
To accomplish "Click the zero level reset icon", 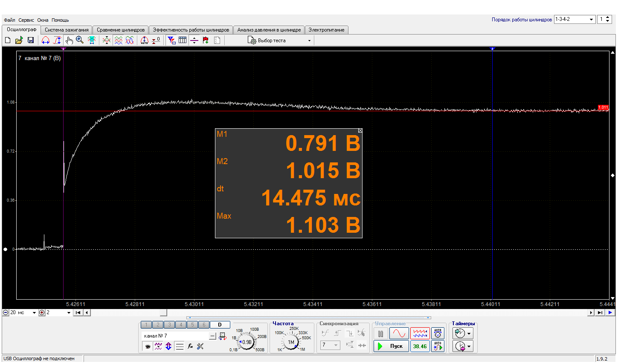I will coord(156,40).
